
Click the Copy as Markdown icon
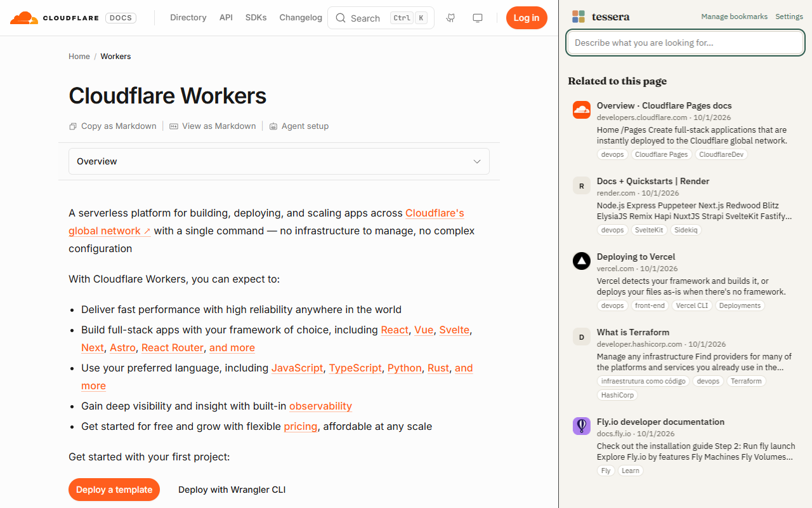point(73,126)
